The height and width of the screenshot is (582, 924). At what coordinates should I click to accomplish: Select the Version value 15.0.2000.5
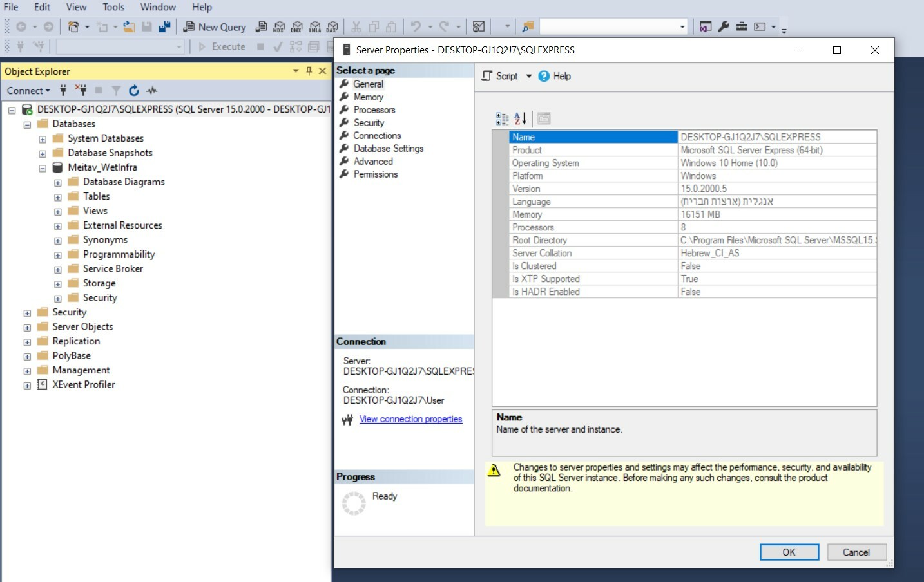click(x=704, y=189)
